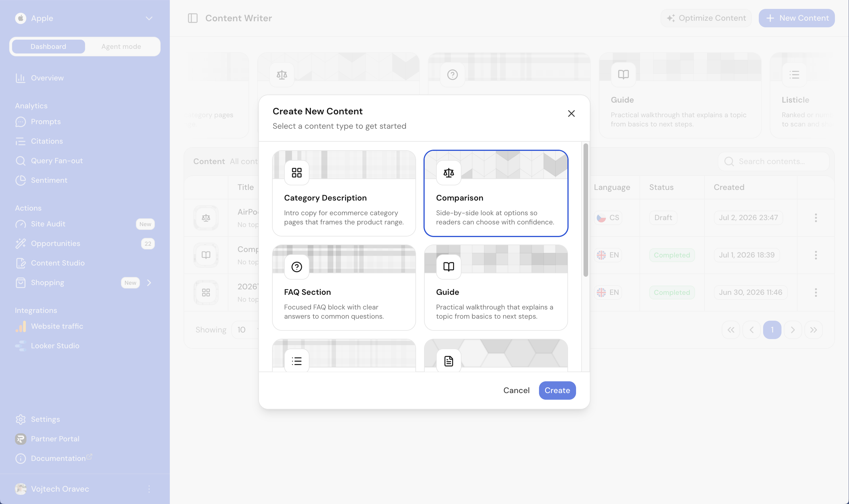The image size is (849, 504).
Task: Click Optimize Content button
Action: tap(706, 18)
